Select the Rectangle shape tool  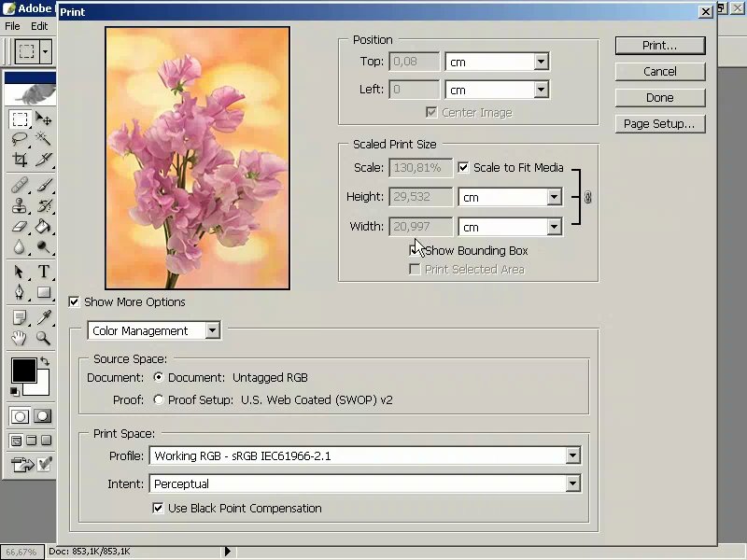pyautogui.click(x=43, y=292)
